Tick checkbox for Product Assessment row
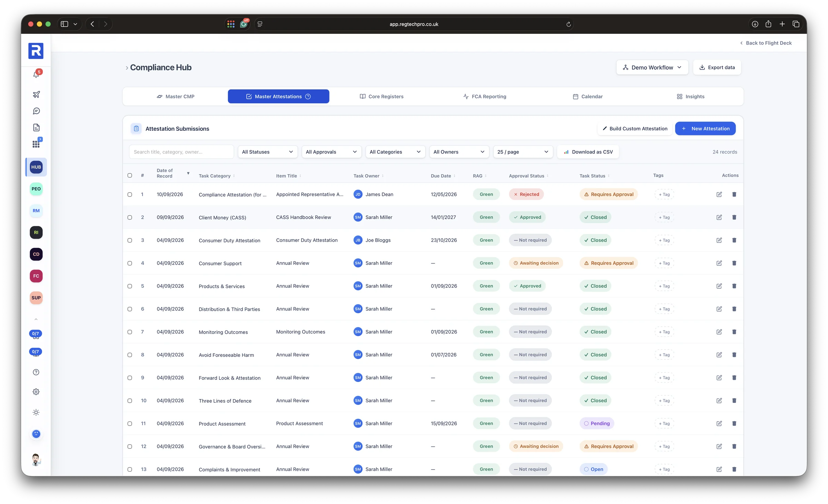Screen dimensions: 828x504 pos(130,424)
